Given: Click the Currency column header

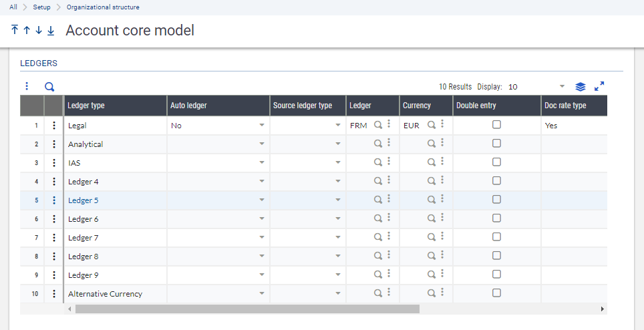Looking at the screenshot, I should coord(426,106).
